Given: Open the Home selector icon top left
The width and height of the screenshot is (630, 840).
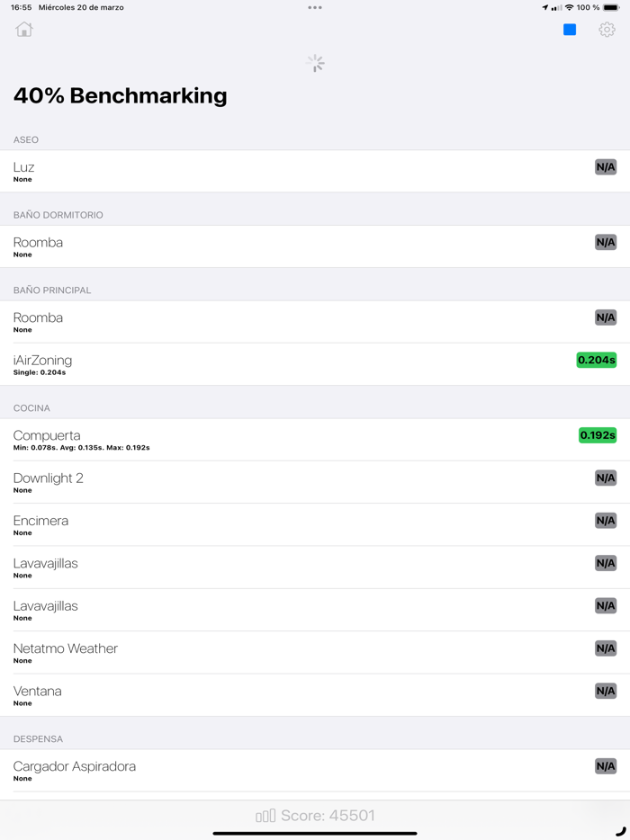Looking at the screenshot, I should pos(24,29).
